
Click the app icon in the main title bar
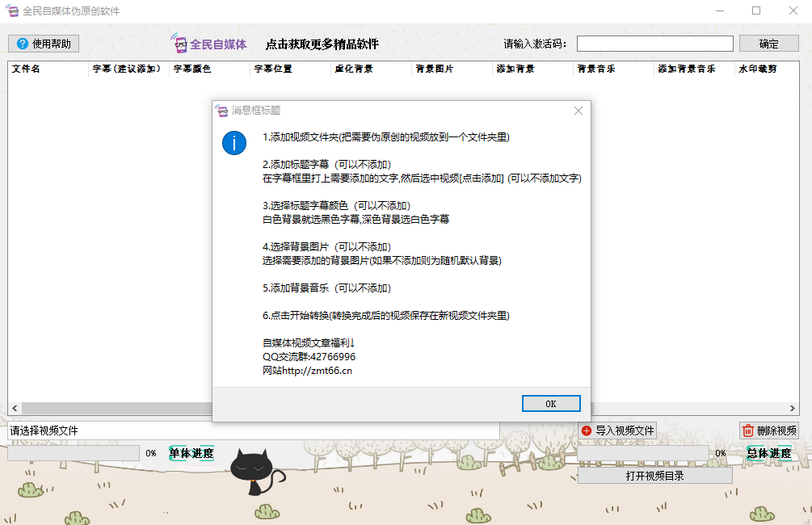[11, 11]
